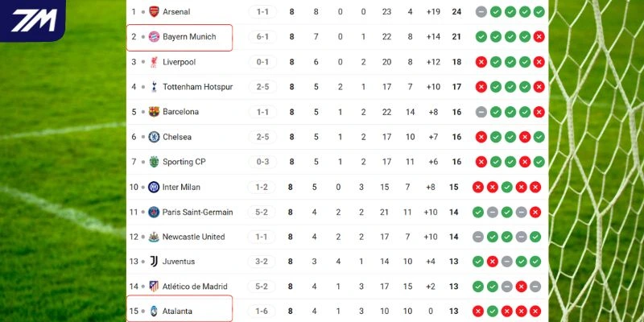
Task: Open the Sporting CP team link
Action: (184, 162)
